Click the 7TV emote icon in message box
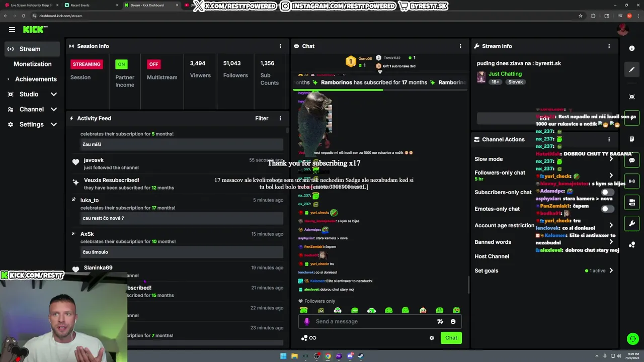This screenshot has height=362, width=644. [x=440, y=322]
